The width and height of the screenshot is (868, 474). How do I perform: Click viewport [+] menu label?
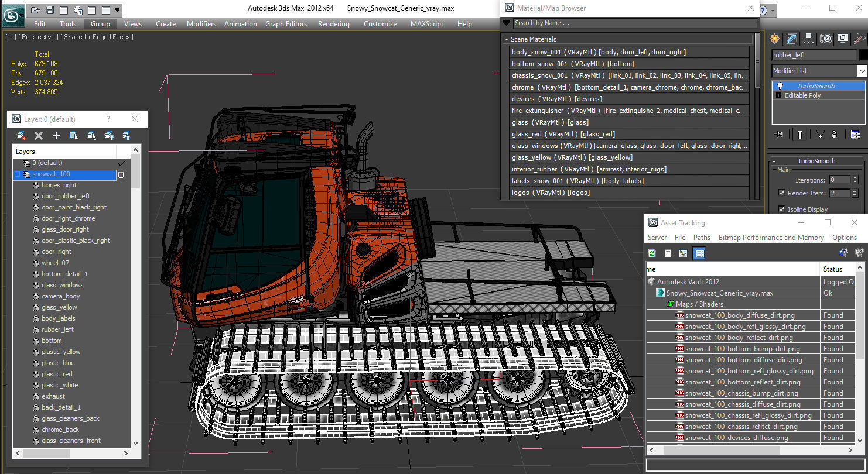tap(11, 37)
